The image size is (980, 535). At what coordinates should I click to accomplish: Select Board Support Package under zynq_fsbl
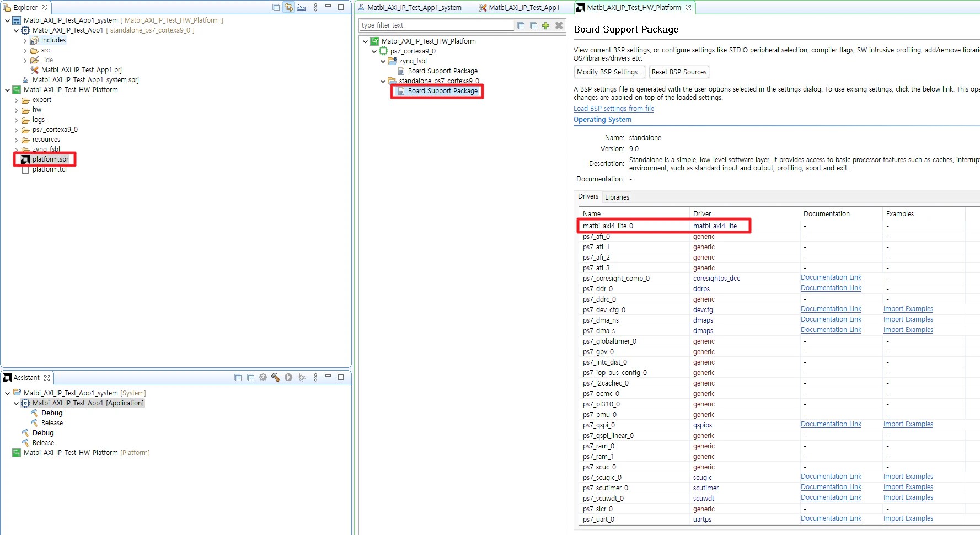click(442, 71)
